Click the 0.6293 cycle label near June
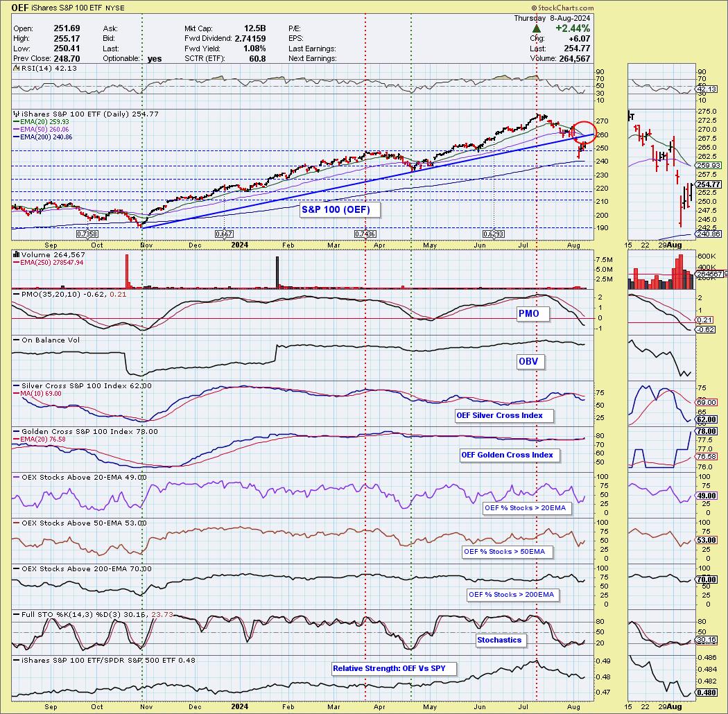 click(493, 234)
